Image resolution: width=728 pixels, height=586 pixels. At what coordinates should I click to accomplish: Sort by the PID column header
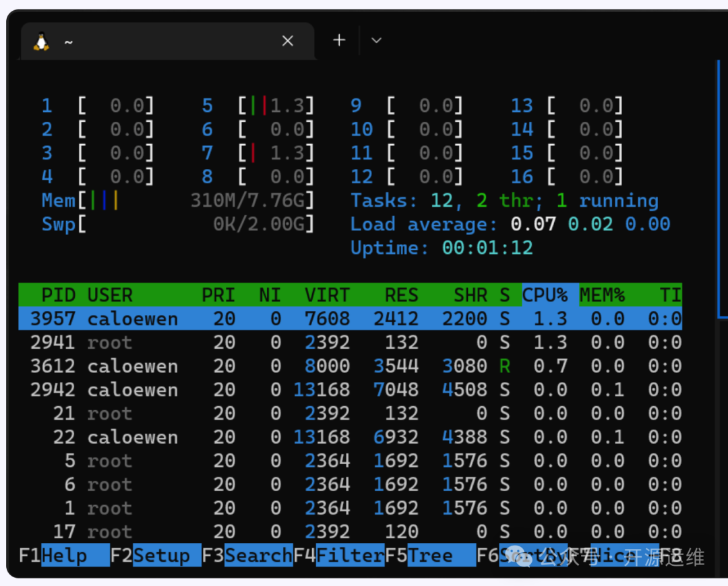58,295
